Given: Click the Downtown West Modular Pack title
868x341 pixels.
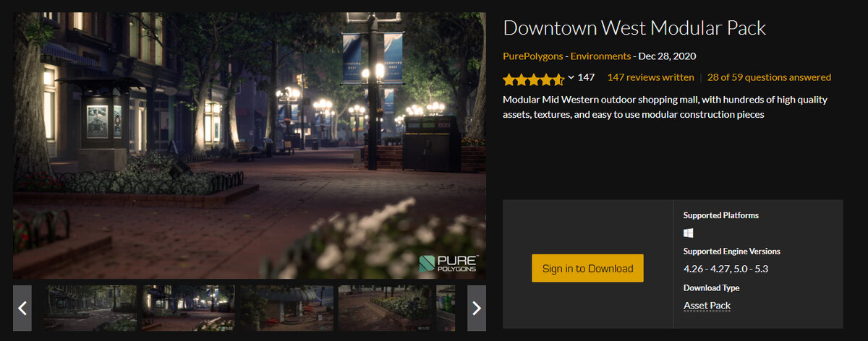Looking at the screenshot, I should click(634, 28).
